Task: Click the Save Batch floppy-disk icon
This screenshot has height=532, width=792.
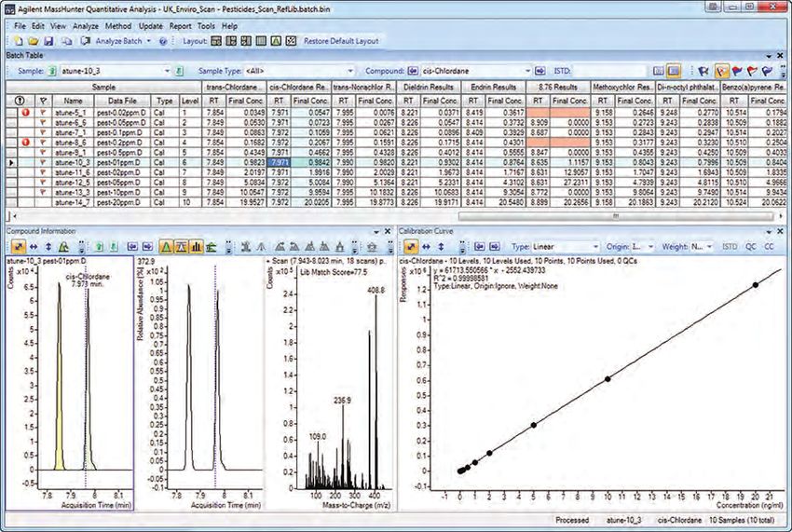Action: [48, 41]
